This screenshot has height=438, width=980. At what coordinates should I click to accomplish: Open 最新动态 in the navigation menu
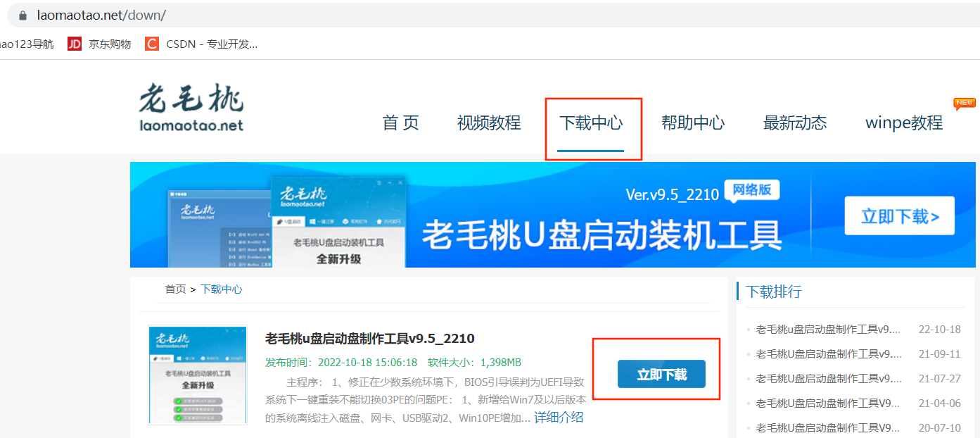pyautogui.click(x=795, y=123)
